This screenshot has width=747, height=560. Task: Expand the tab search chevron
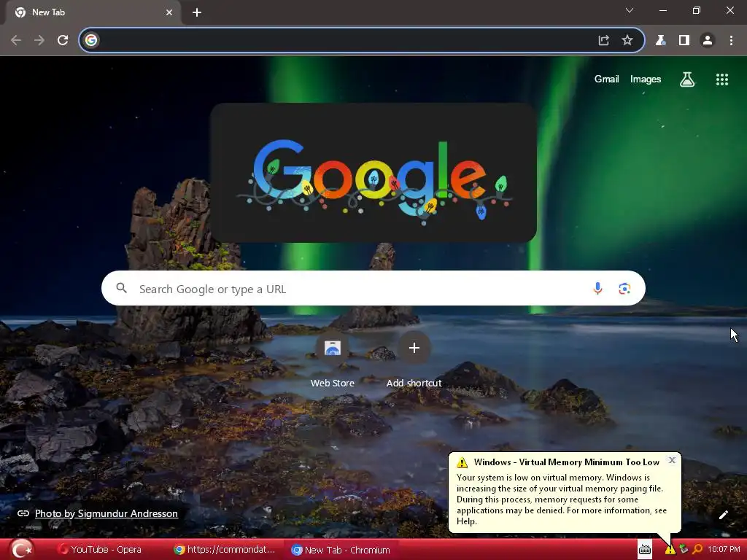(x=630, y=10)
